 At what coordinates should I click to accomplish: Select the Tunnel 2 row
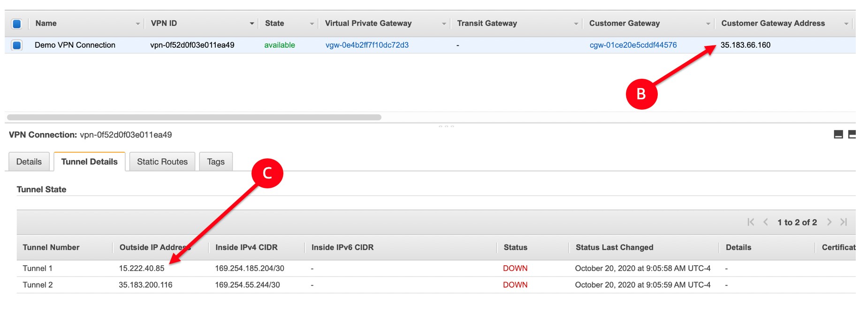click(436, 285)
